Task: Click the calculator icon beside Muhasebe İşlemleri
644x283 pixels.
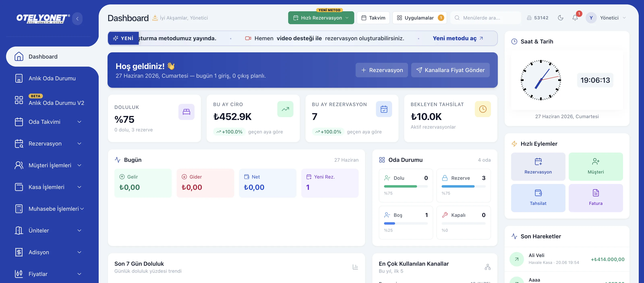Action: pyautogui.click(x=19, y=209)
